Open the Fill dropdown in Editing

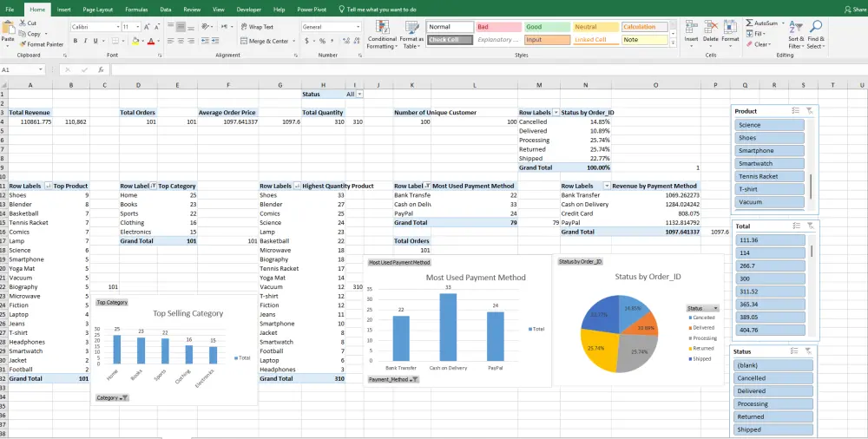756,34
